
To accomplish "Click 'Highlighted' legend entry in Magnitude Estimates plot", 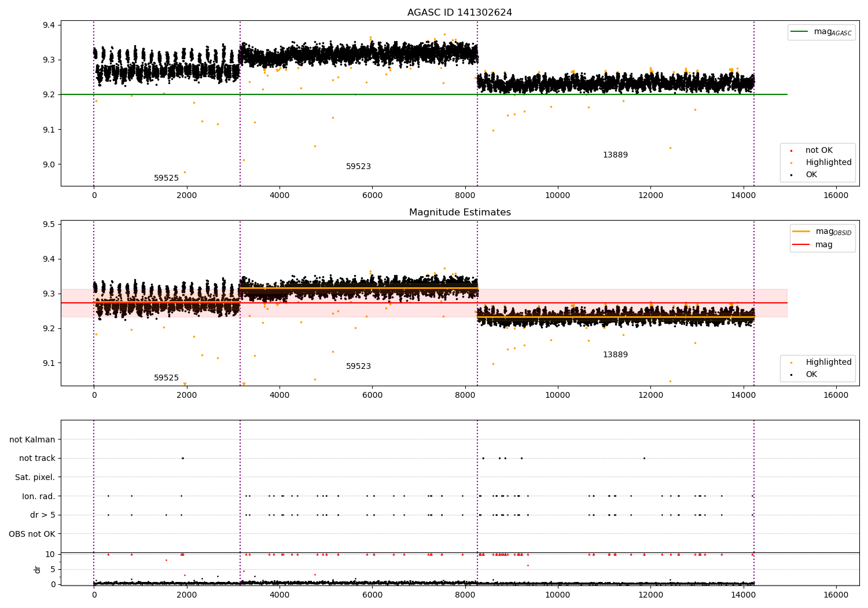I will 822,362.
